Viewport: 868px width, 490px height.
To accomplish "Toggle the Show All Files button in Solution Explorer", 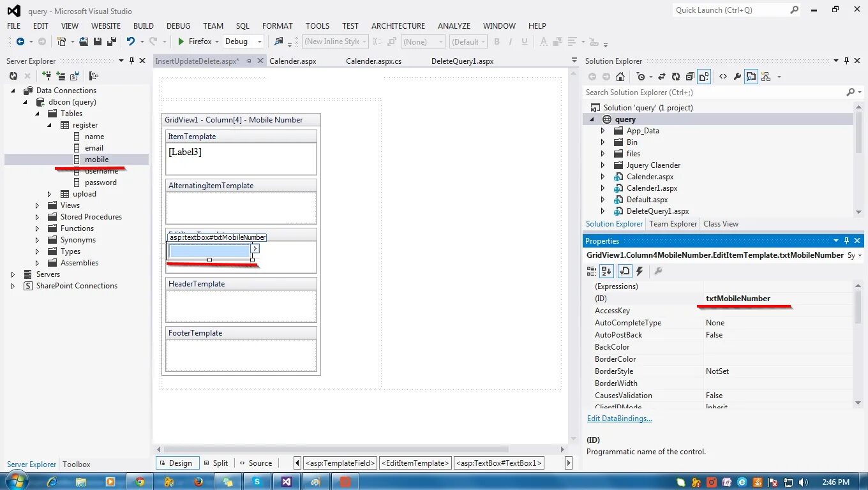I will point(704,77).
